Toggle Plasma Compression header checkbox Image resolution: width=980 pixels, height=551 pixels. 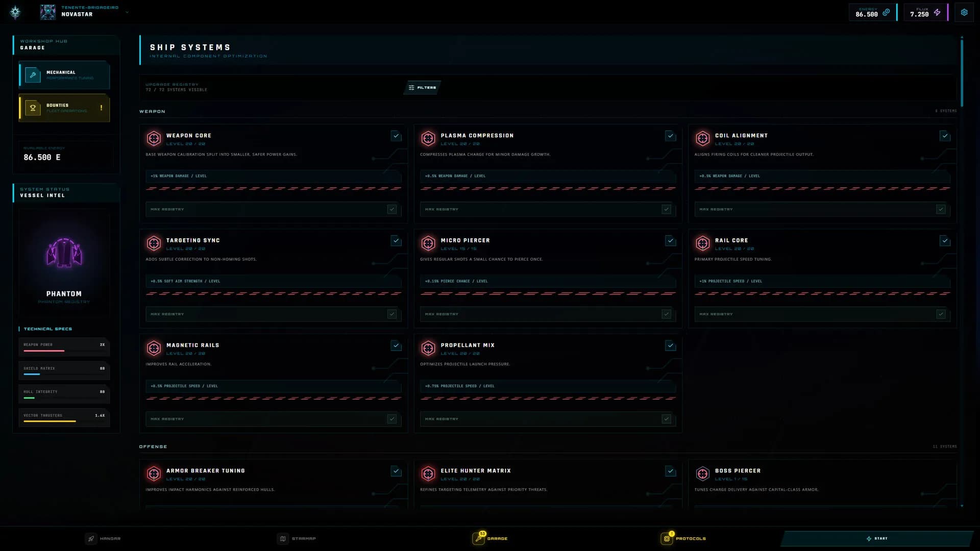point(671,136)
